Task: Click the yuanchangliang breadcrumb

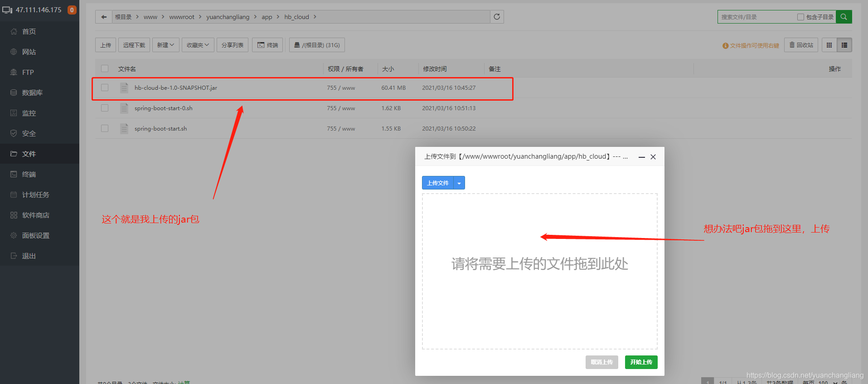Action: coord(228,17)
